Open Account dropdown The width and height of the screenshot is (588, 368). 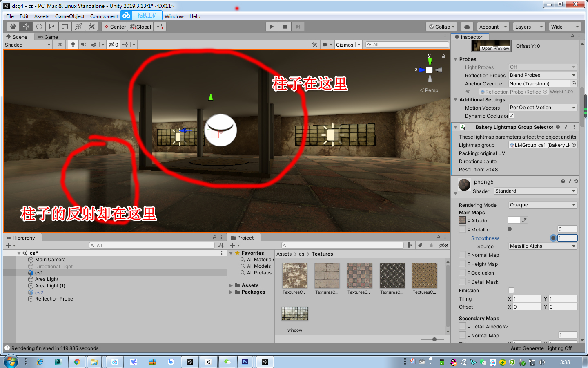[493, 27]
